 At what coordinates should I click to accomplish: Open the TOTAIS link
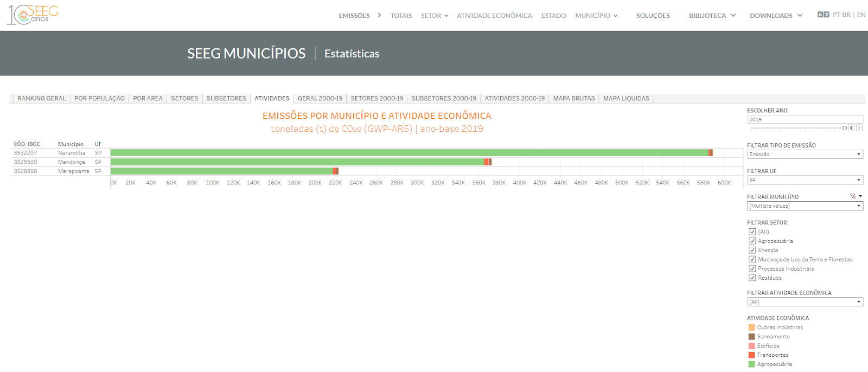click(x=401, y=16)
